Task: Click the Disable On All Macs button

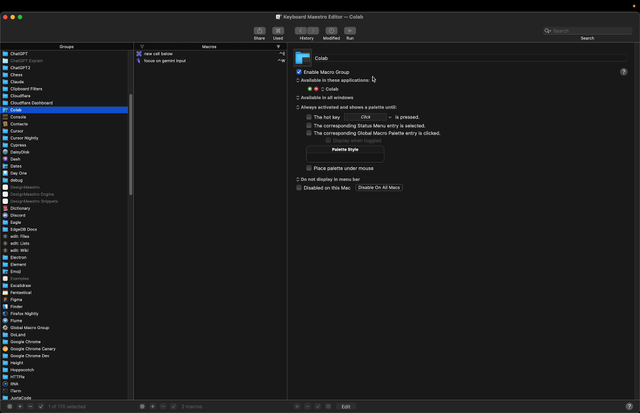Action: [x=379, y=188]
